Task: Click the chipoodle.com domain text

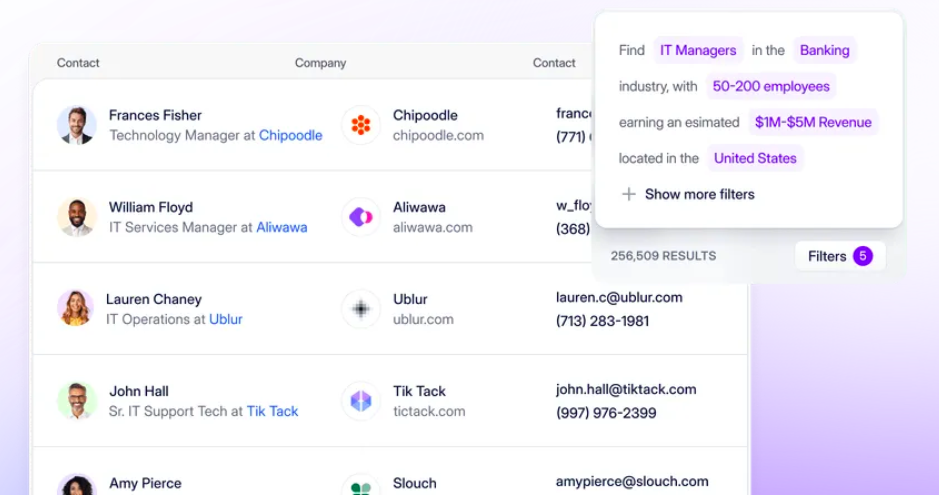Action: click(438, 135)
